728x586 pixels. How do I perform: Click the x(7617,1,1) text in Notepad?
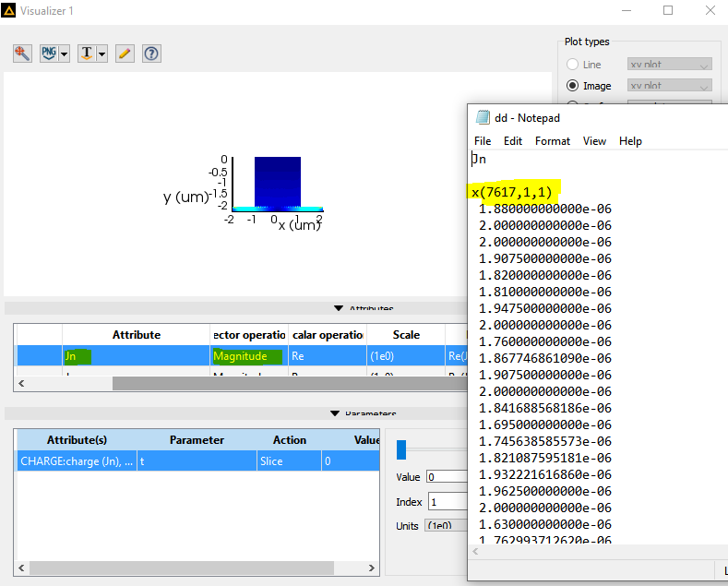click(x=511, y=192)
